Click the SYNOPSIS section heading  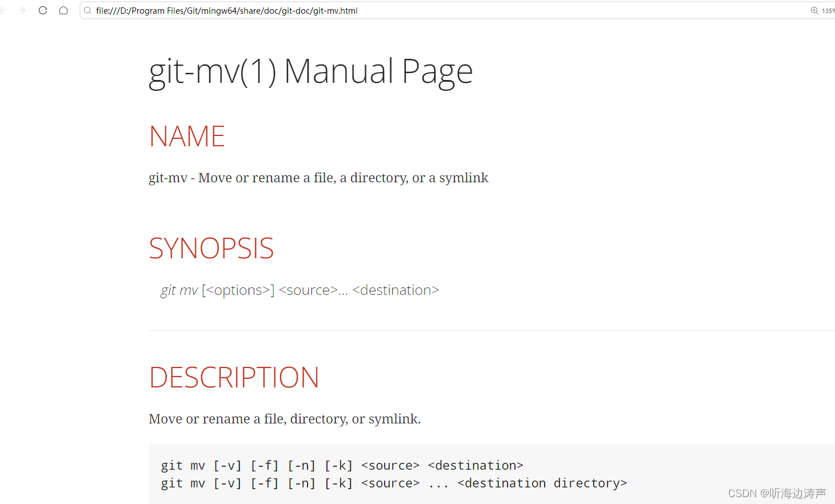click(x=211, y=249)
